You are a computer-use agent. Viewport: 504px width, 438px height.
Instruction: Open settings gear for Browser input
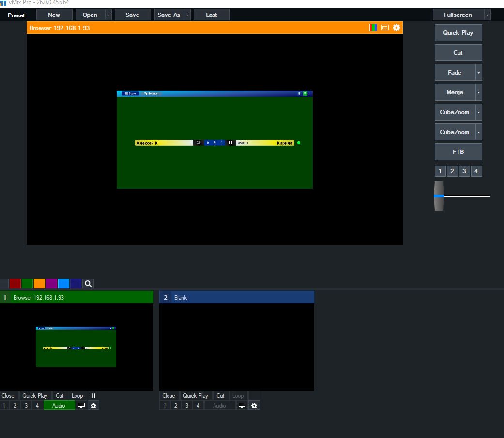pos(94,406)
